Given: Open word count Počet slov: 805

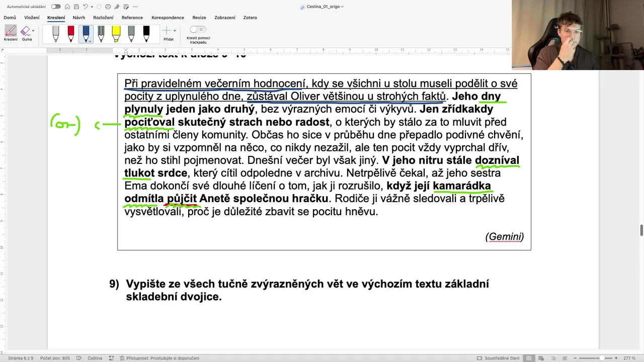Looking at the screenshot, I should coord(55,358).
